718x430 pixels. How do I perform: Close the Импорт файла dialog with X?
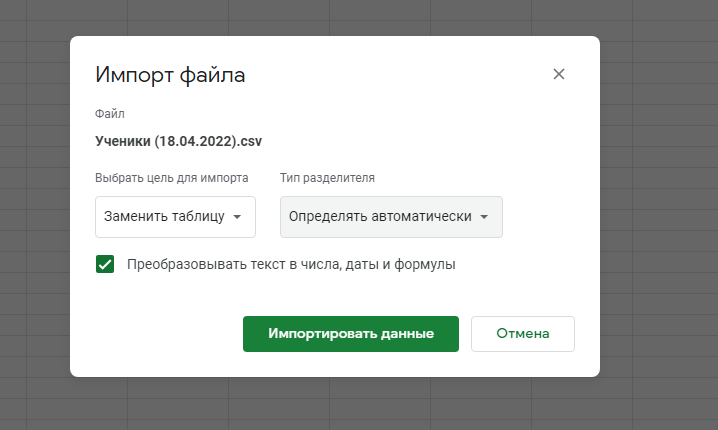pyautogui.click(x=559, y=74)
